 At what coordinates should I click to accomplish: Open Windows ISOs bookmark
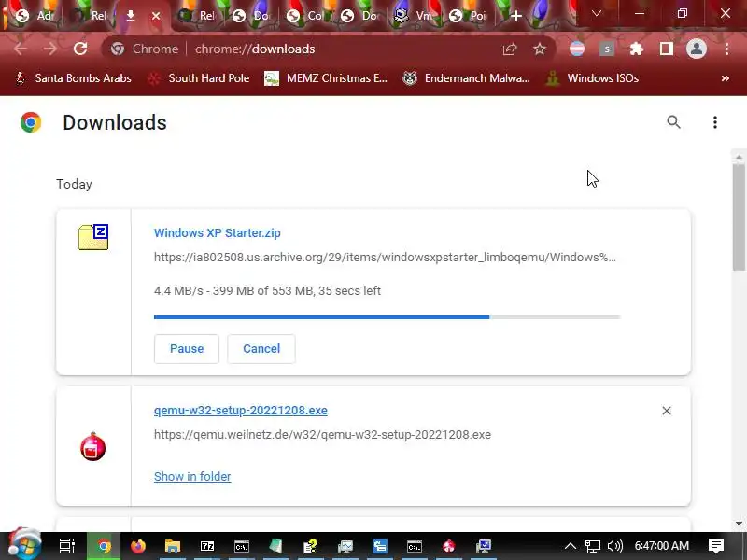592,78
